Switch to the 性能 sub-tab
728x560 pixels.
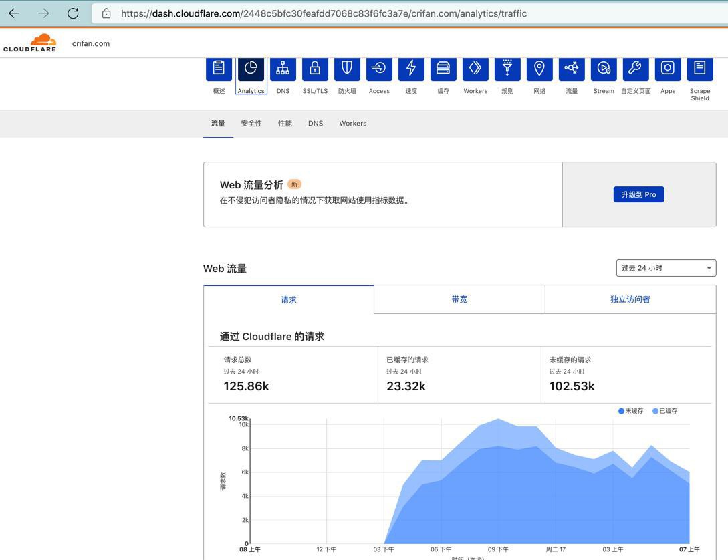(285, 124)
